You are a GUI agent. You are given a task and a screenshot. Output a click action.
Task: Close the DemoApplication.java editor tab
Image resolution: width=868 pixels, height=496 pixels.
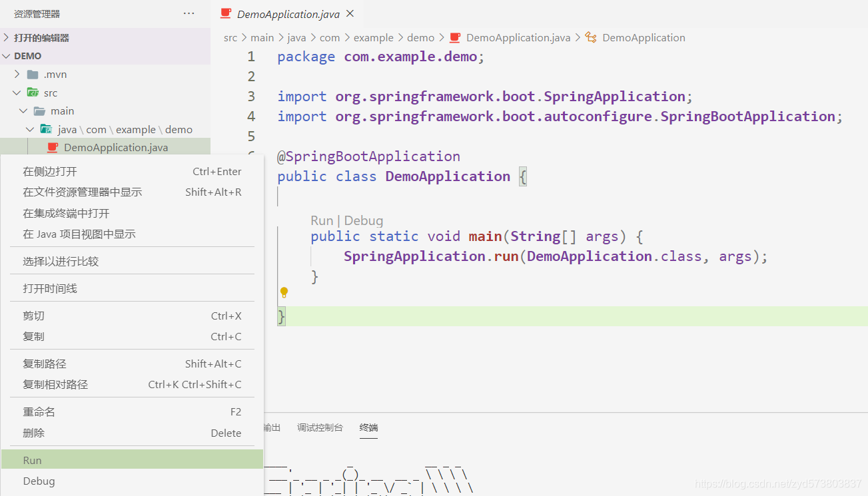click(350, 13)
